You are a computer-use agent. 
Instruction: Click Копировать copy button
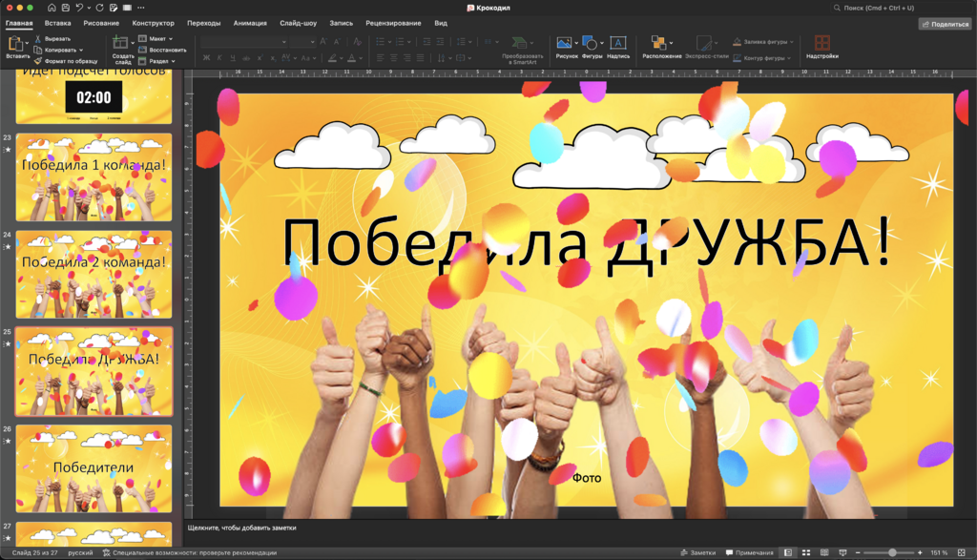point(55,50)
